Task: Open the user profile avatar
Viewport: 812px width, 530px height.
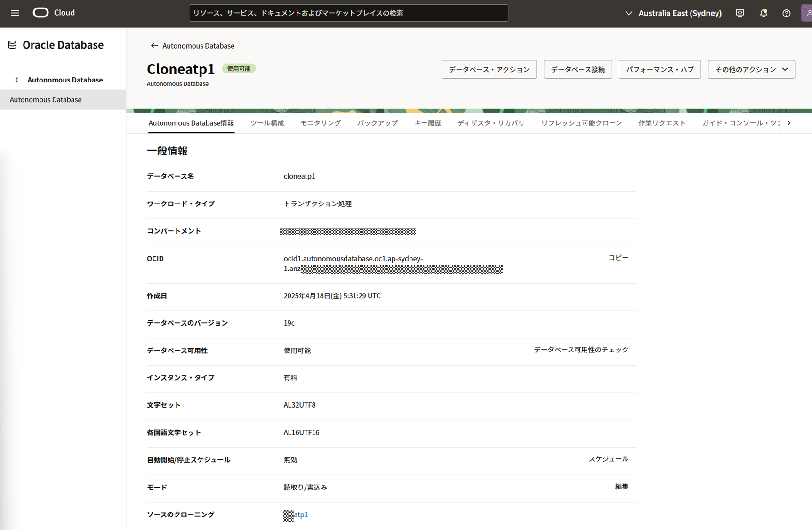Action: point(807,13)
